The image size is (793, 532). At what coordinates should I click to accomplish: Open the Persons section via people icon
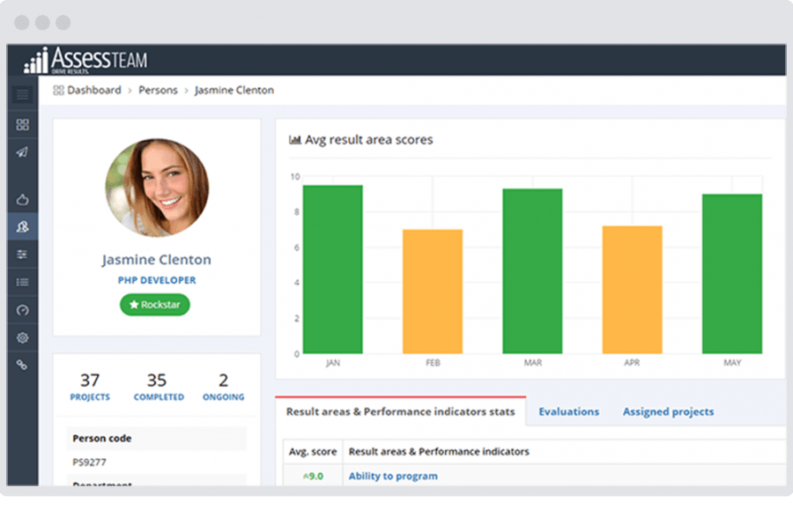tap(22, 226)
